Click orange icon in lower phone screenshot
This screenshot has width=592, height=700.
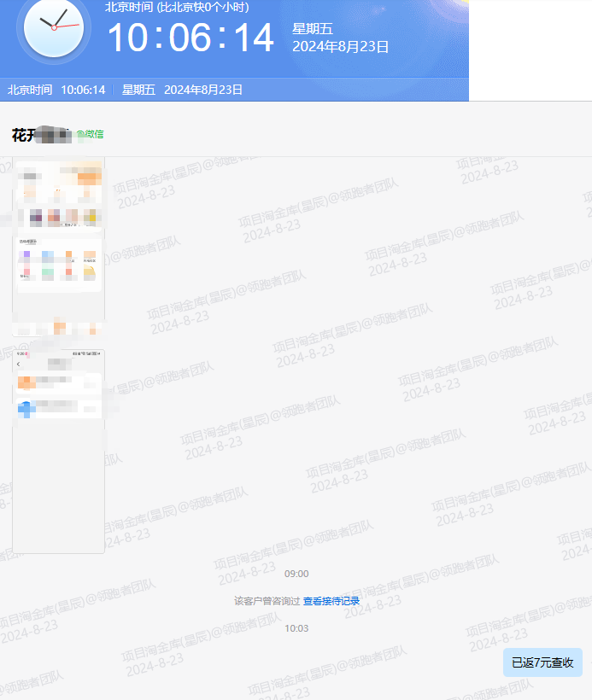(x=26, y=382)
